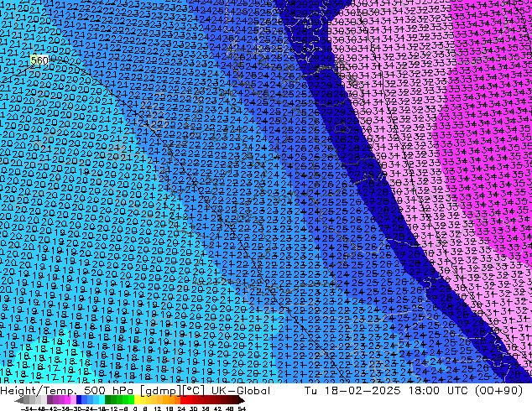Pick the cyan legend swatch
The width and height of the screenshot is (532, 411).
(x=102, y=399)
